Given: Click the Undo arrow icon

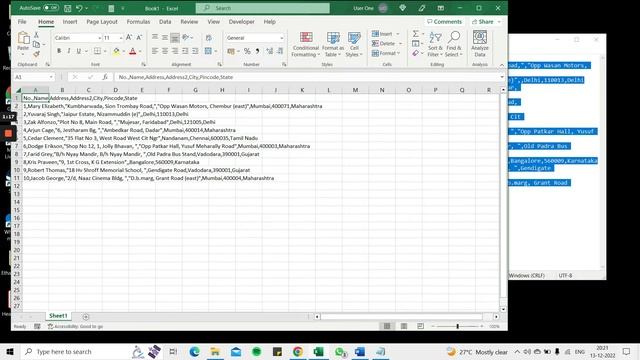Looking at the screenshot, I should point(79,8).
